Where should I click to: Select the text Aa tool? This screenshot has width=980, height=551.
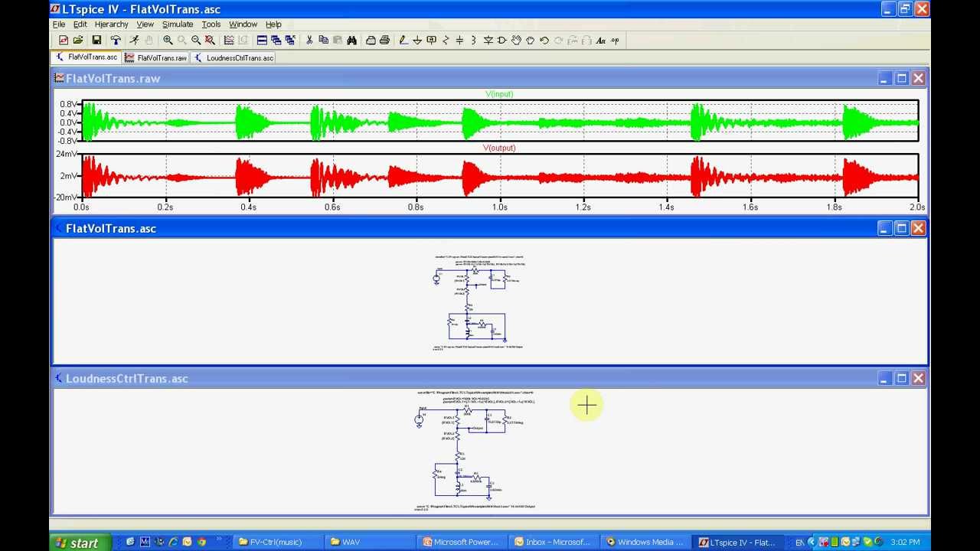[601, 41]
